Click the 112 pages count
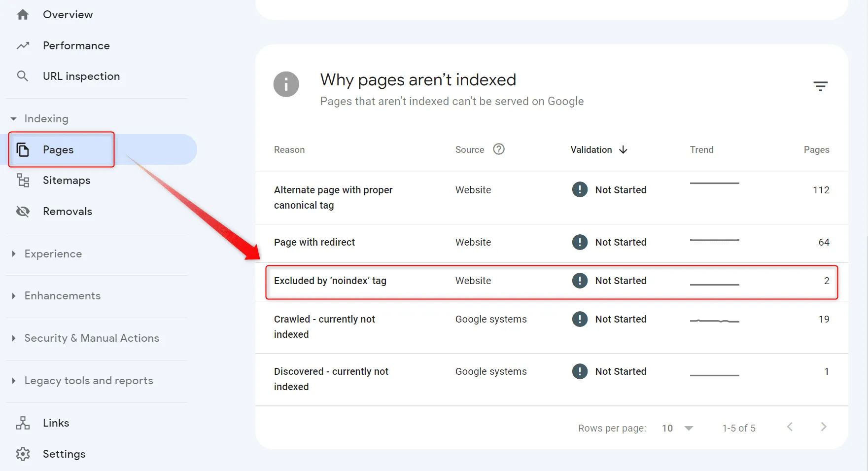The height and width of the screenshot is (471, 868). click(821, 190)
